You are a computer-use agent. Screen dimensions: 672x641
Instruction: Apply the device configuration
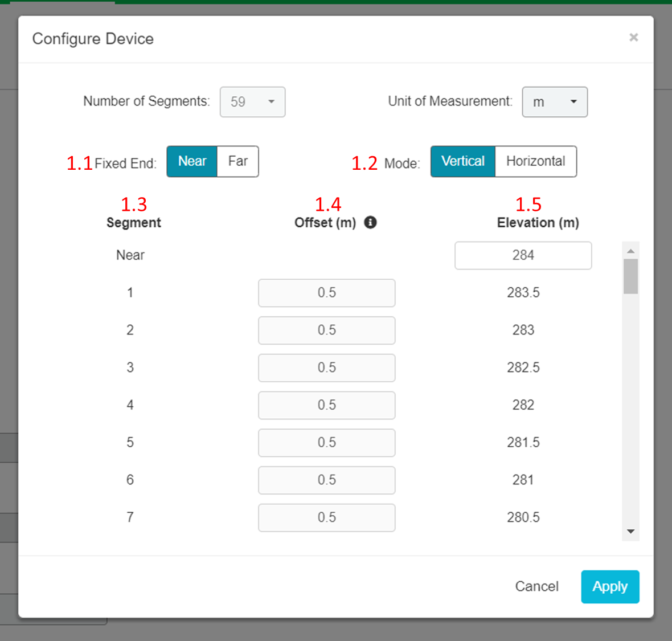point(610,586)
